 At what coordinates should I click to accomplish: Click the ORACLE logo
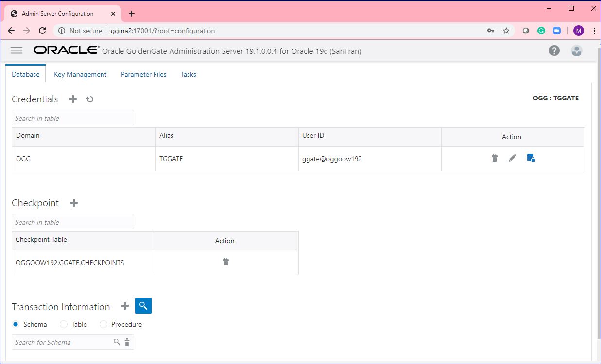66,50
